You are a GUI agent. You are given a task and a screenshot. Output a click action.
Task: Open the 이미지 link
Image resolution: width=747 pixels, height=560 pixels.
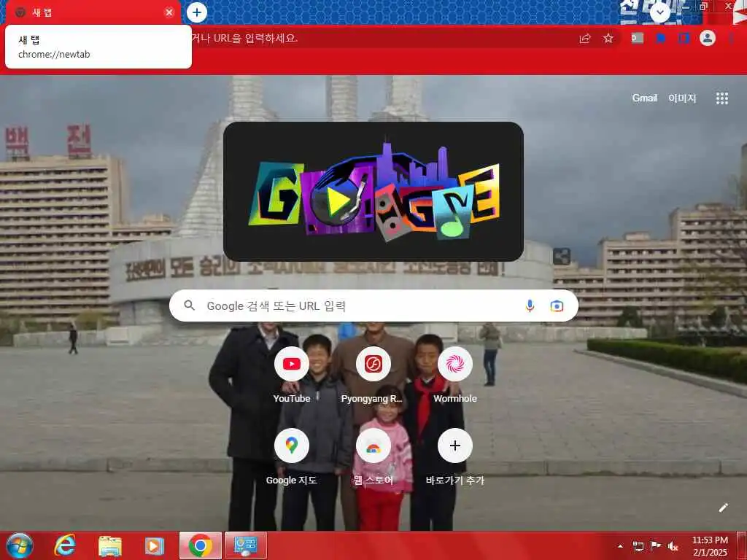click(x=682, y=98)
